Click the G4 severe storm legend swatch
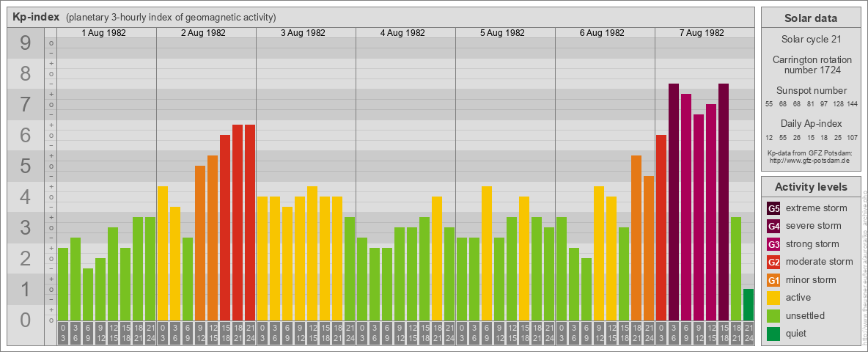The width and height of the screenshot is (868, 352). 773,227
